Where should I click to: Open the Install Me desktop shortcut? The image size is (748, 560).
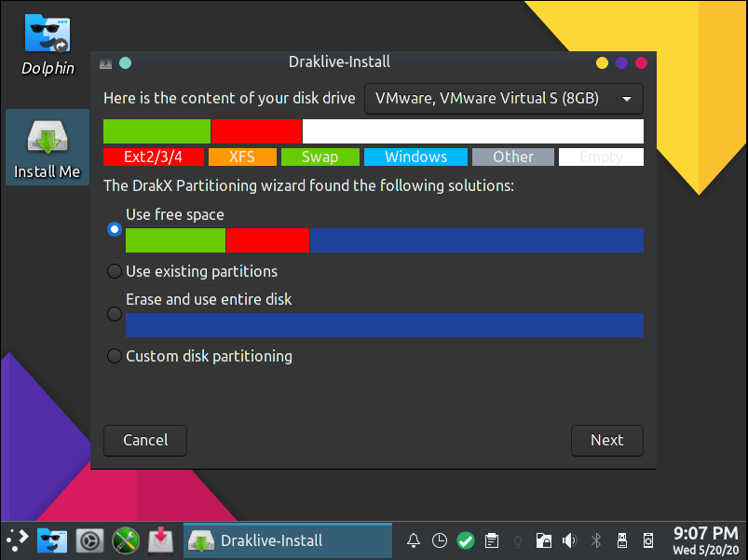tap(47, 146)
